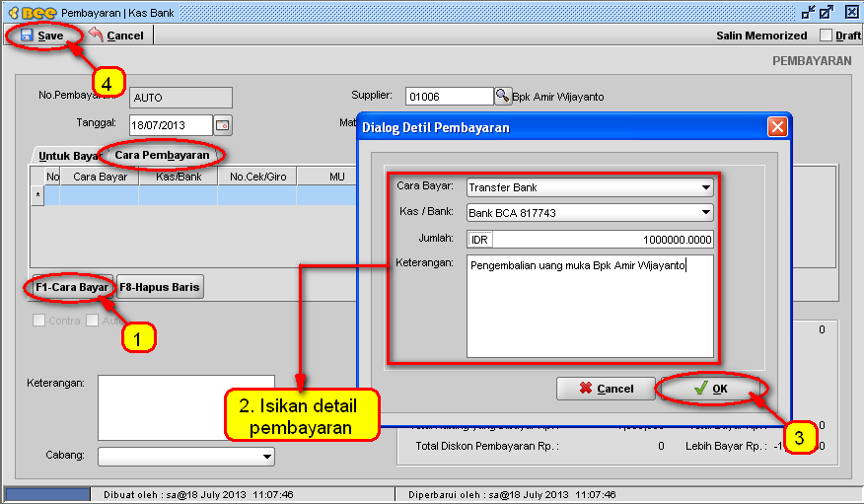Viewport: 864px width, 504px height.
Task: Click the F8-Hapus Baris button
Action: (160, 287)
